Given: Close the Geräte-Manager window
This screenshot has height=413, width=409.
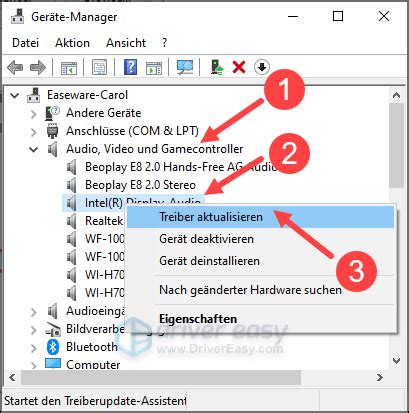Looking at the screenshot, I should tap(384, 16).
